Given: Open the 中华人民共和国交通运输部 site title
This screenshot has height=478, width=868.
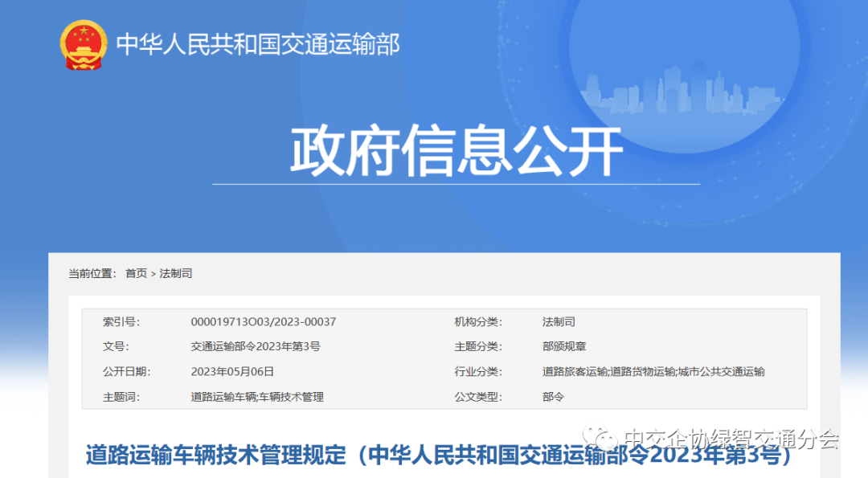Looking at the screenshot, I should [258, 44].
